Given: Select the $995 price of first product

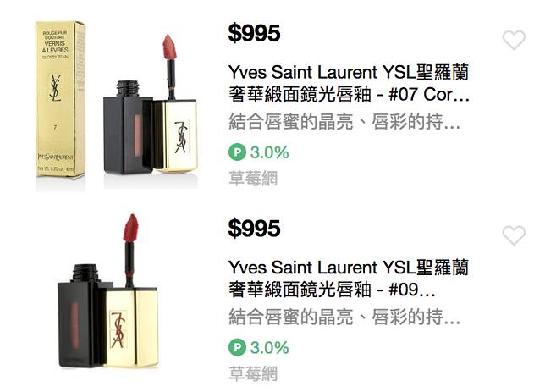Looking at the screenshot, I should tap(254, 33).
